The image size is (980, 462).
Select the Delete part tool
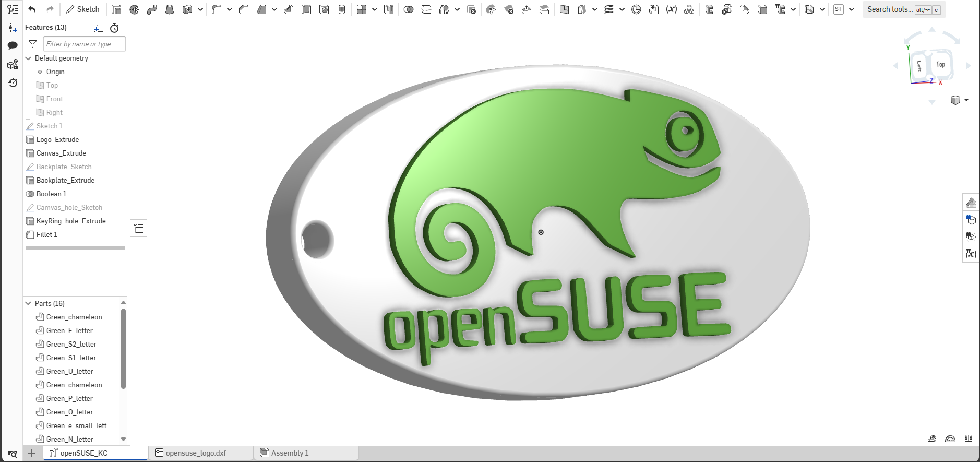(471, 9)
